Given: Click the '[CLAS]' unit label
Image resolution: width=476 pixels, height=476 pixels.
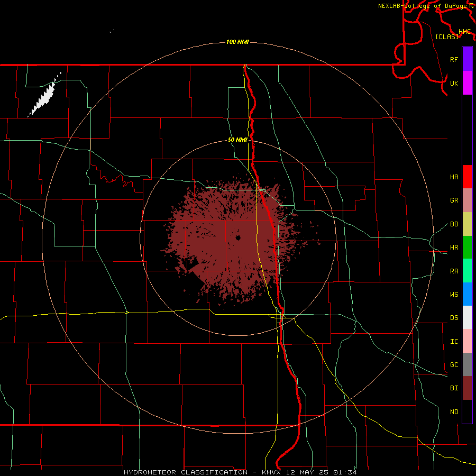Looking at the screenshot, I should click(447, 36).
